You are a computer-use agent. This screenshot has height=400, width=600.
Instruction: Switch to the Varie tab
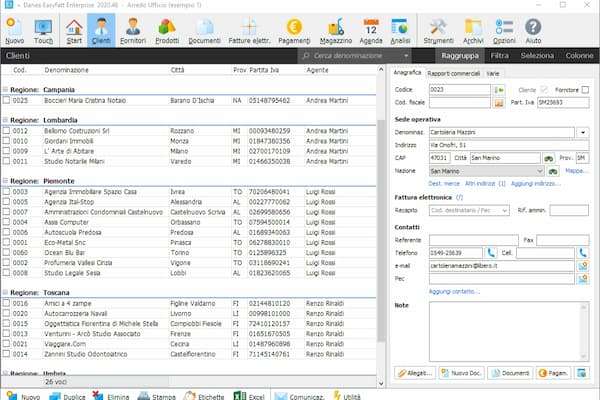(x=494, y=74)
